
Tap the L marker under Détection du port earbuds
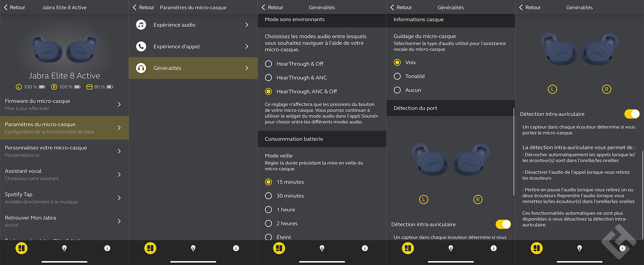424,200
